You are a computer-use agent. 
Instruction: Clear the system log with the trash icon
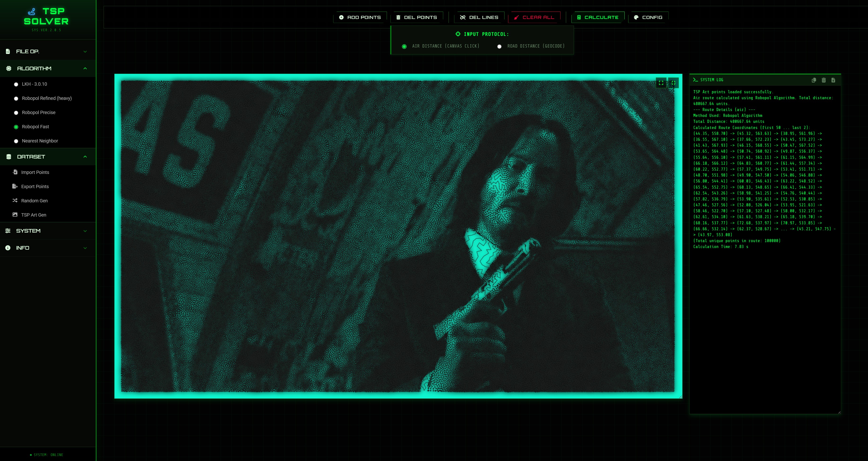tap(824, 80)
